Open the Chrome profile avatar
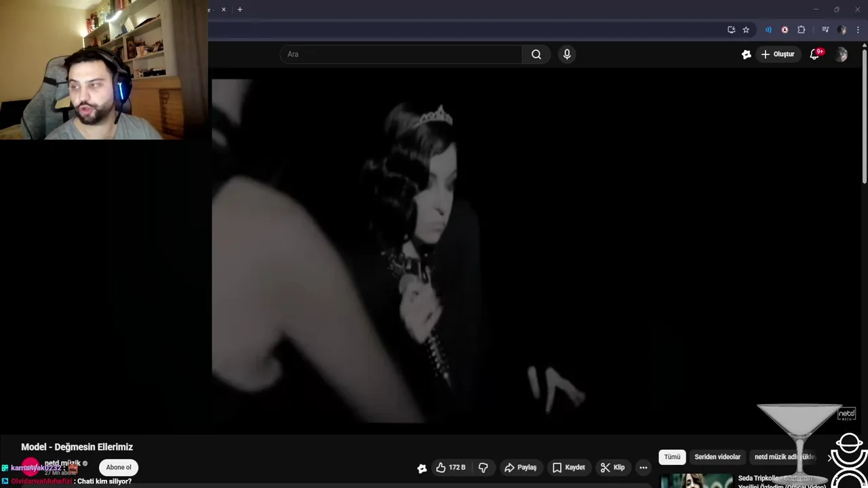The height and width of the screenshot is (488, 868). (x=842, y=30)
